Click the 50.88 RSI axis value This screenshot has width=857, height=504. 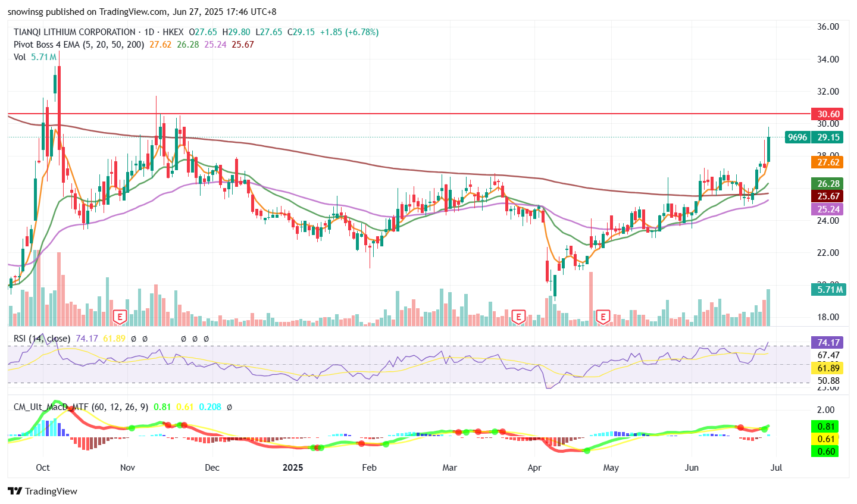(828, 381)
